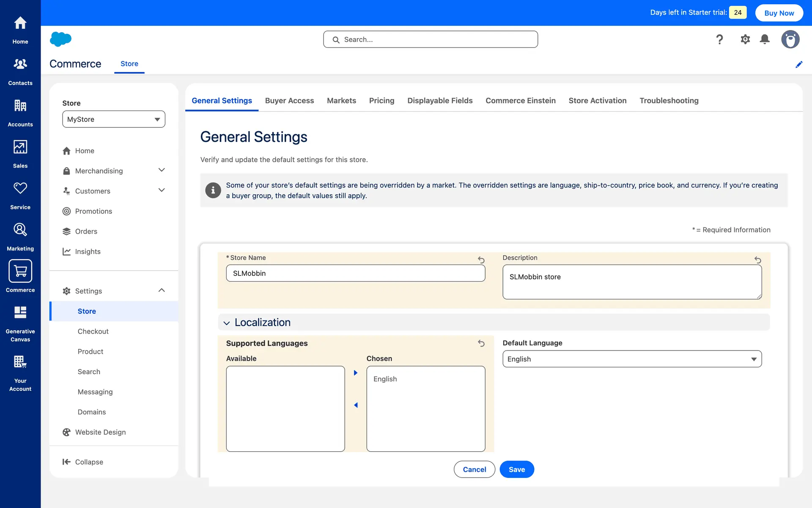Open Checkout settings in sidebar
Screen dimensions: 812x508
tap(93, 331)
